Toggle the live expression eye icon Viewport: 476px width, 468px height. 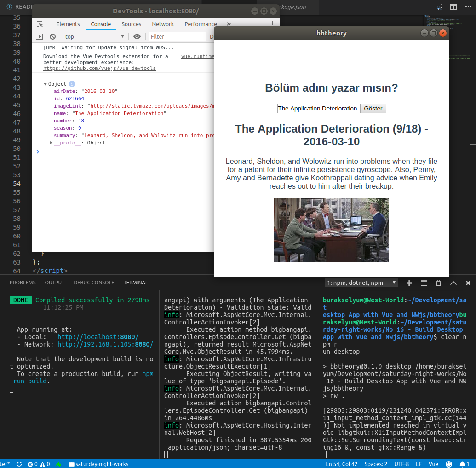click(x=137, y=37)
